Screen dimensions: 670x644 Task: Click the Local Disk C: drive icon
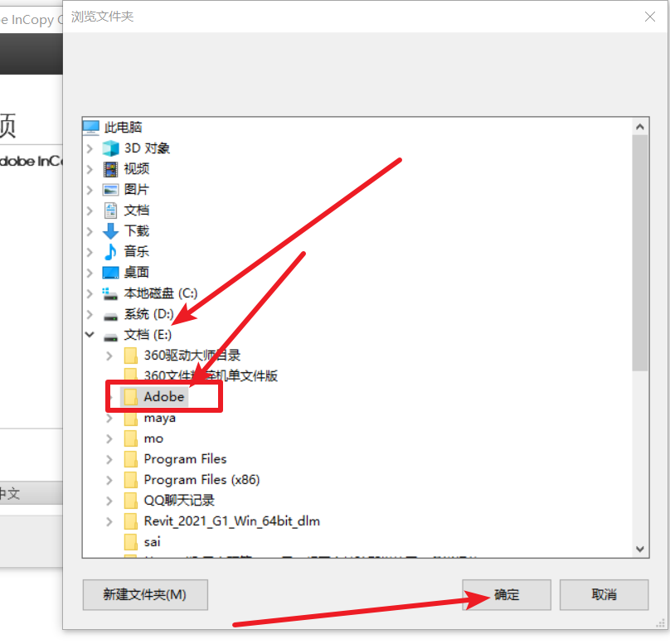click(x=110, y=293)
